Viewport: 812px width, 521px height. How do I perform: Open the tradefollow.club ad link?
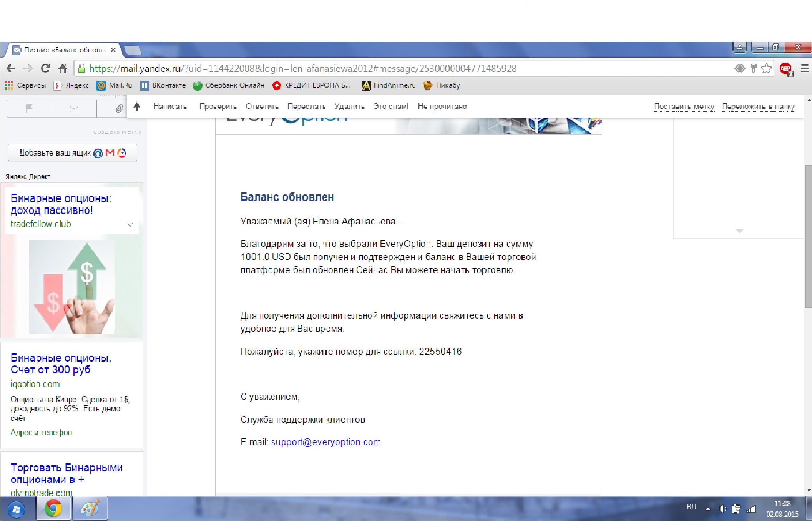[41, 224]
